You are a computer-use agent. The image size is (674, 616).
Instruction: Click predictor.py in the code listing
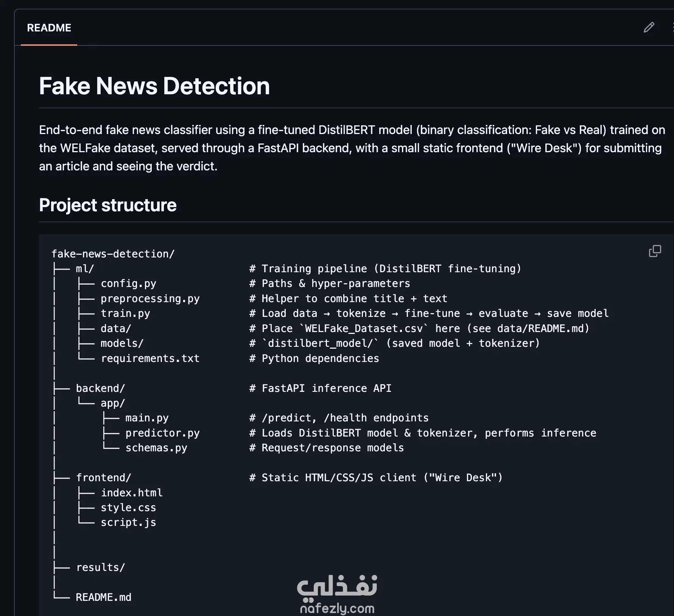pos(162,433)
